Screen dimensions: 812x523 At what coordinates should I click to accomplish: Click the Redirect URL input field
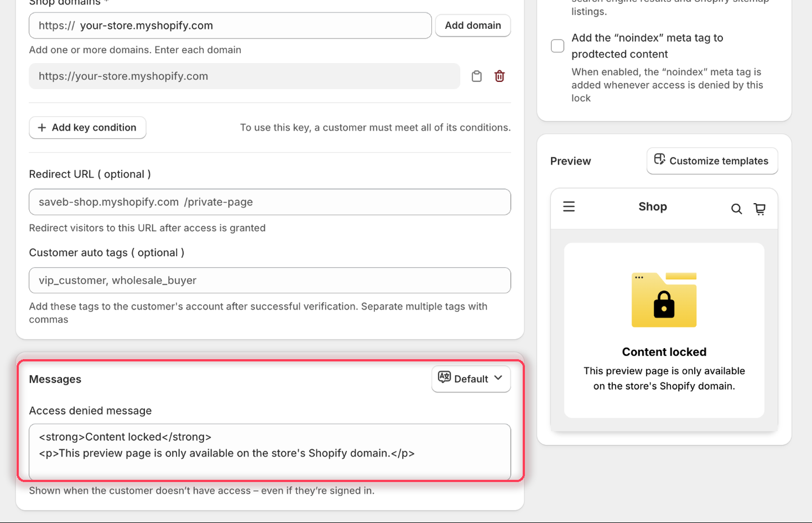[x=270, y=202]
